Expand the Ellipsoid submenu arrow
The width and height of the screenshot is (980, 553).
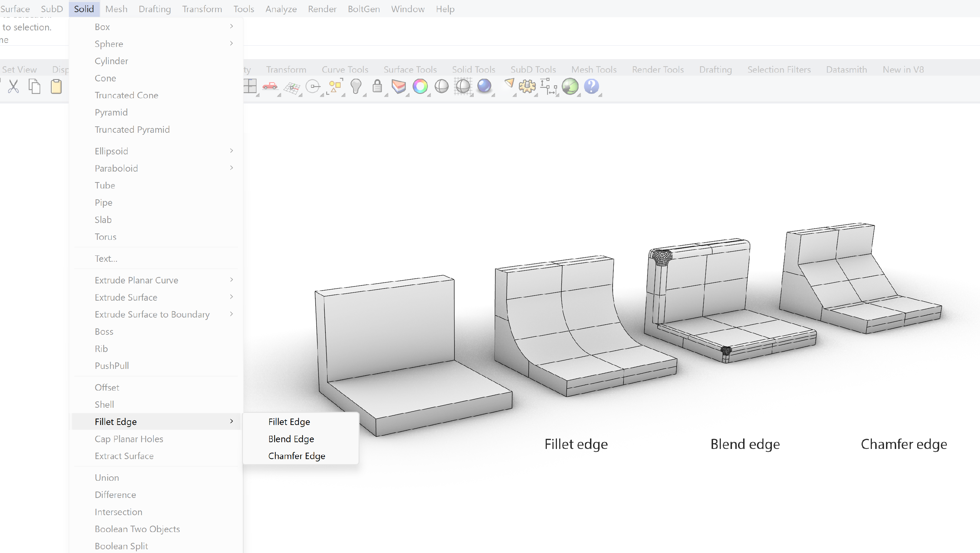coord(232,151)
